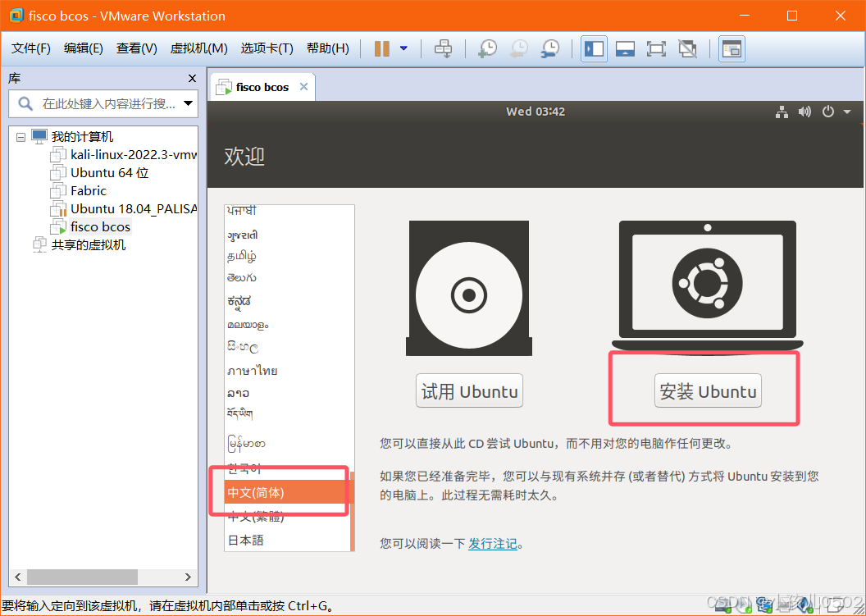Image resolution: width=866 pixels, height=616 pixels.
Task: Open the 查看(V) menu
Action: pyautogui.click(x=136, y=48)
